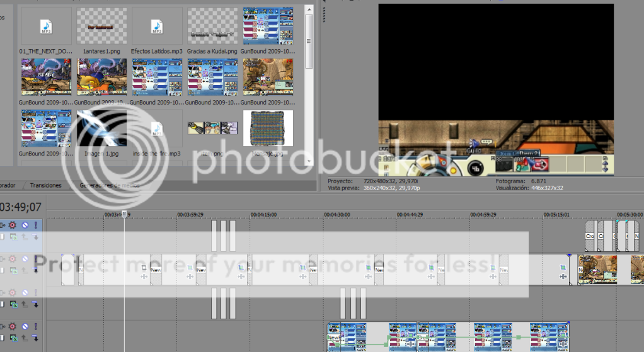
Task: Select the 01_THE_NEXT_DO mp3 file icon
Action: (x=46, y=26)
